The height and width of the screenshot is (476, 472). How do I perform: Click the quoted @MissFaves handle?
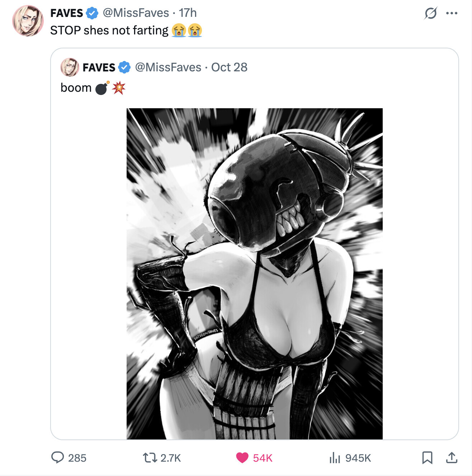click(x=168, y=67)
